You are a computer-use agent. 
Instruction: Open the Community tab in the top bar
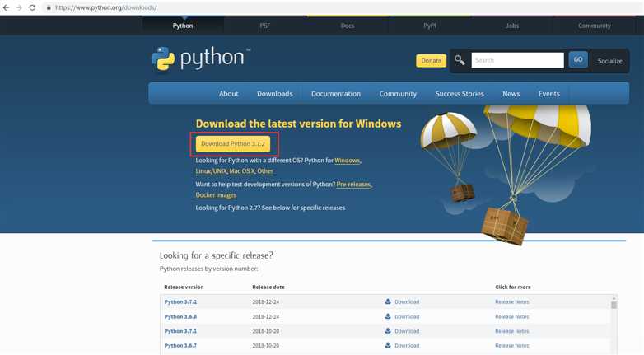coord(595,26)
